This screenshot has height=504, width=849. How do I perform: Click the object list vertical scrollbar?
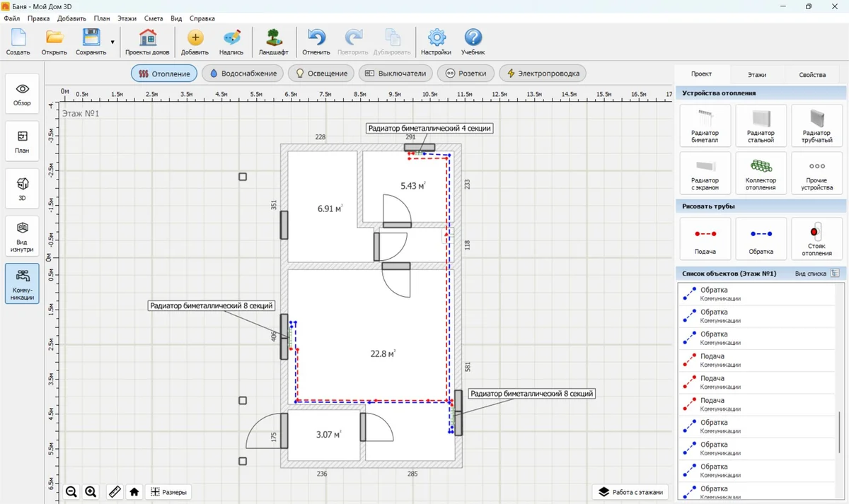tap(838, 431)
